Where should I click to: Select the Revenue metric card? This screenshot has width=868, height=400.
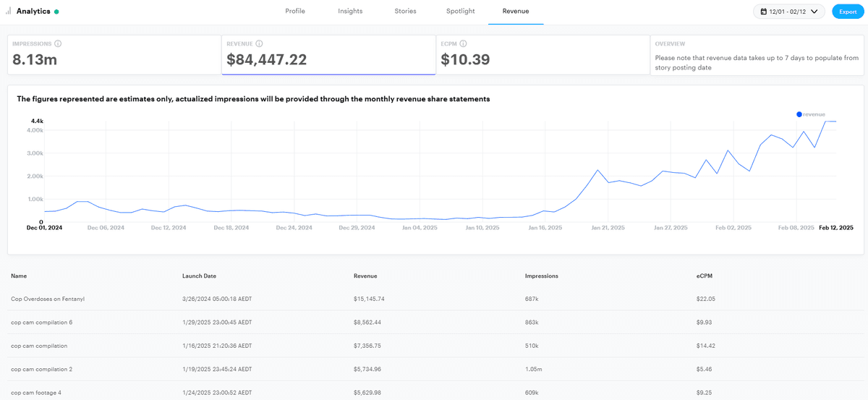[x=328, y=54]
